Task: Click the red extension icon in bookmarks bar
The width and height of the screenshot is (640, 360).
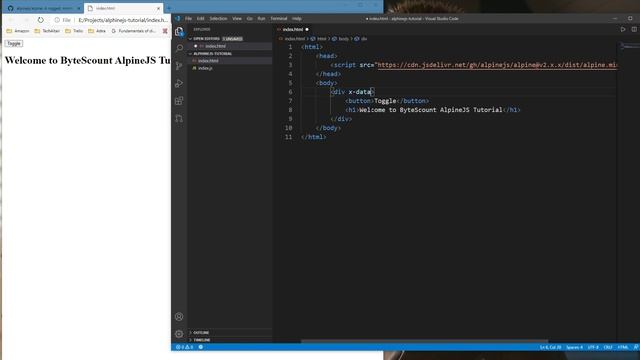Action: (x=165, y=31)
